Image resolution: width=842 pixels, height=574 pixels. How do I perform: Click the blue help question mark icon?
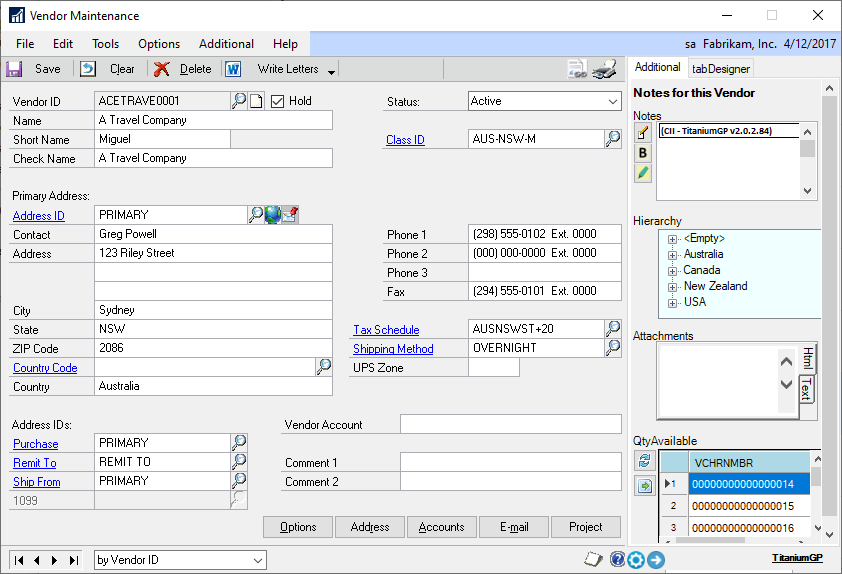click(618, 560)
